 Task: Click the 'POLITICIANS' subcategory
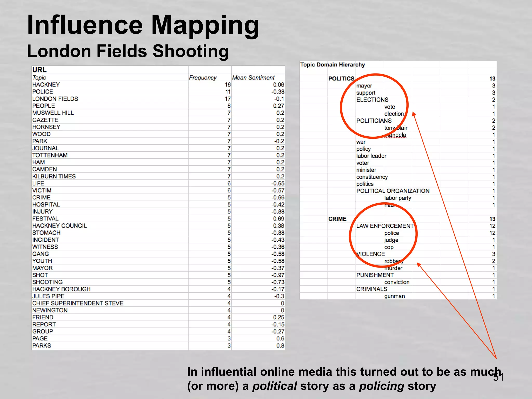point(374,121)
